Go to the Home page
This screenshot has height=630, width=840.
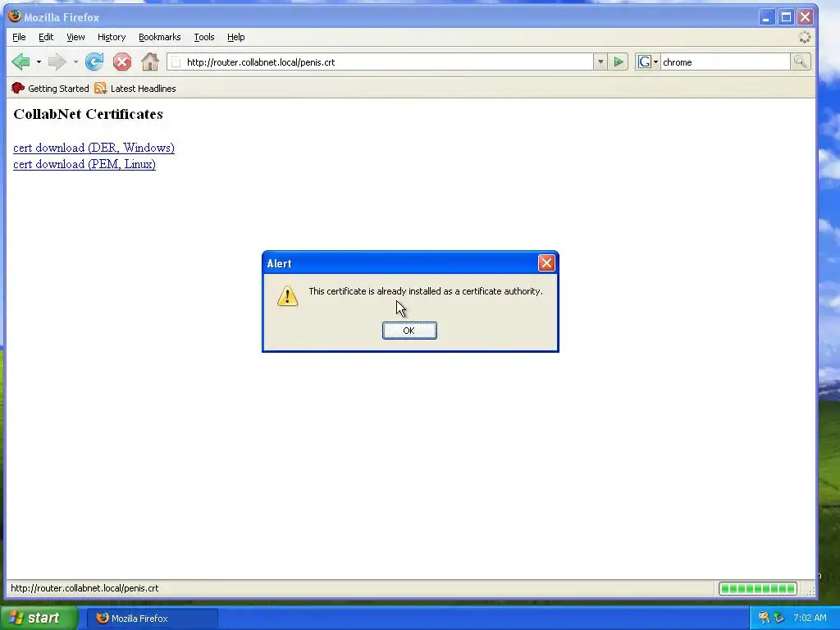(x=150, y=62)
